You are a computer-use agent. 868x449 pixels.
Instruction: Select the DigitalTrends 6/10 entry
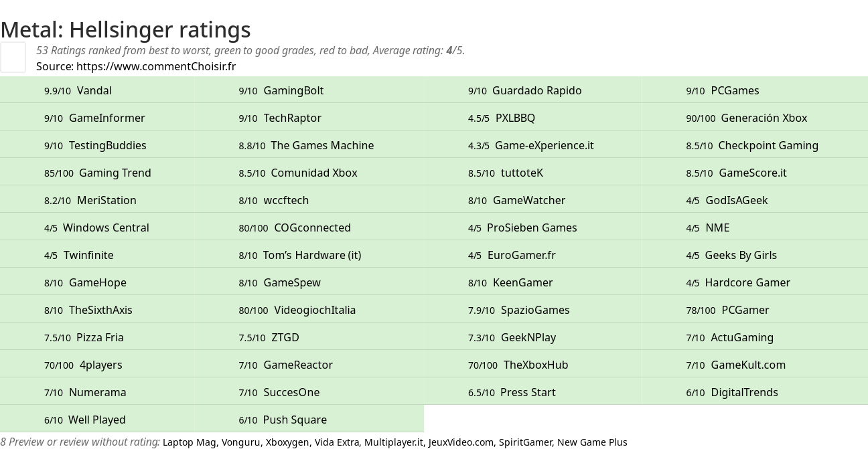click(x=755, y=392)
